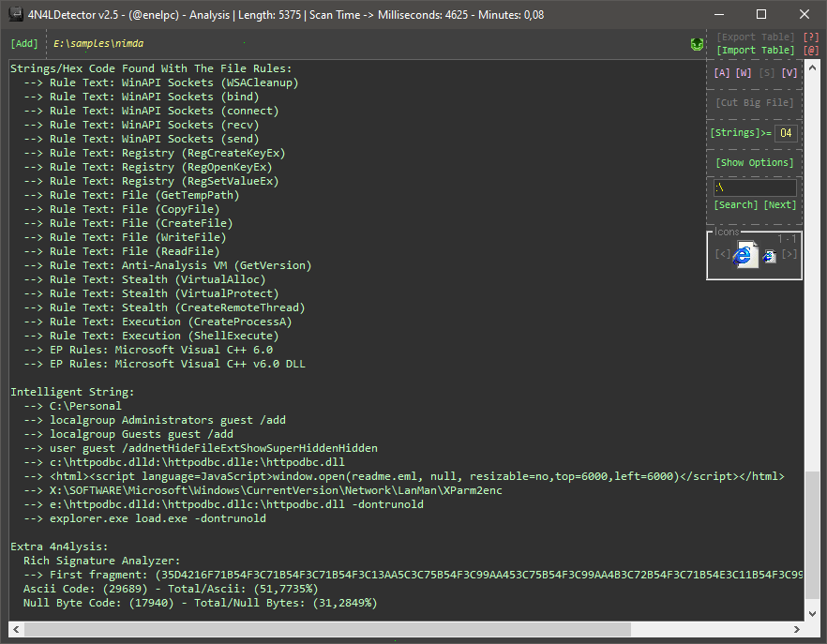Click the vertical scrollbar thumb

click(x=812, y=536)
